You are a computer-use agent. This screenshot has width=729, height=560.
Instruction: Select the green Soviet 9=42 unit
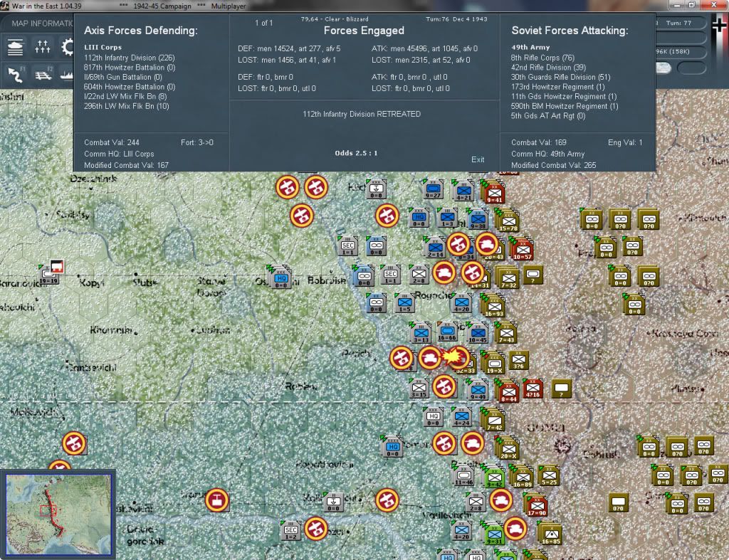(494, 477)
